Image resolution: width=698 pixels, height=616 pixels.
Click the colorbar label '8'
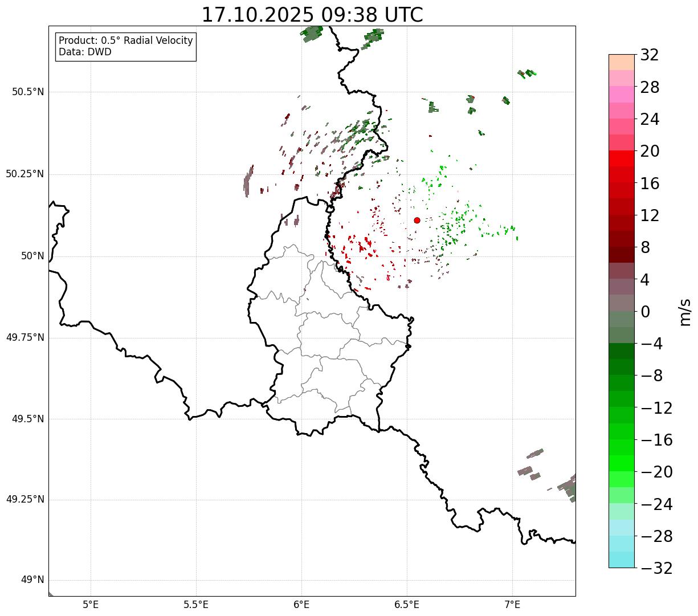point(645,248)
